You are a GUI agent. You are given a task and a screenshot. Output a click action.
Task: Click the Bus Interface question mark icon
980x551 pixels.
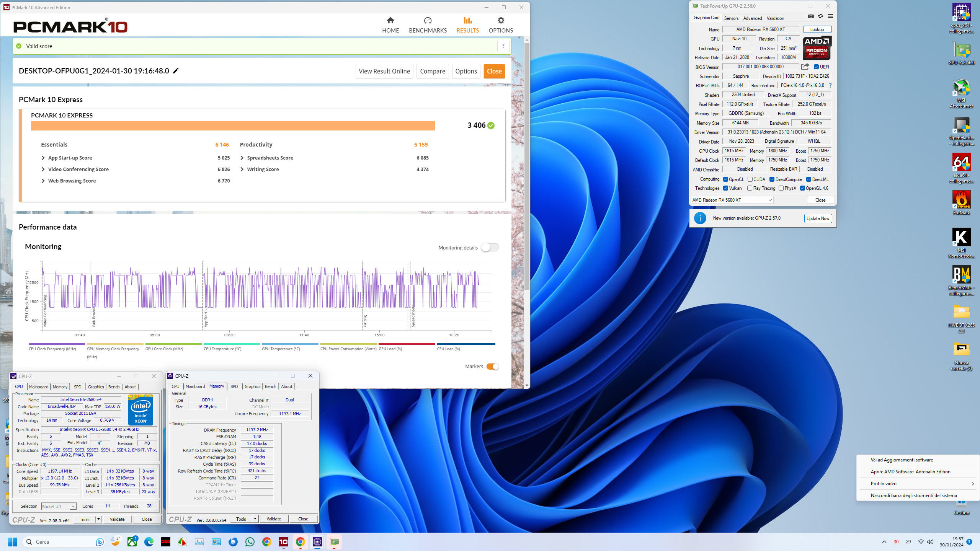[830, 85]
